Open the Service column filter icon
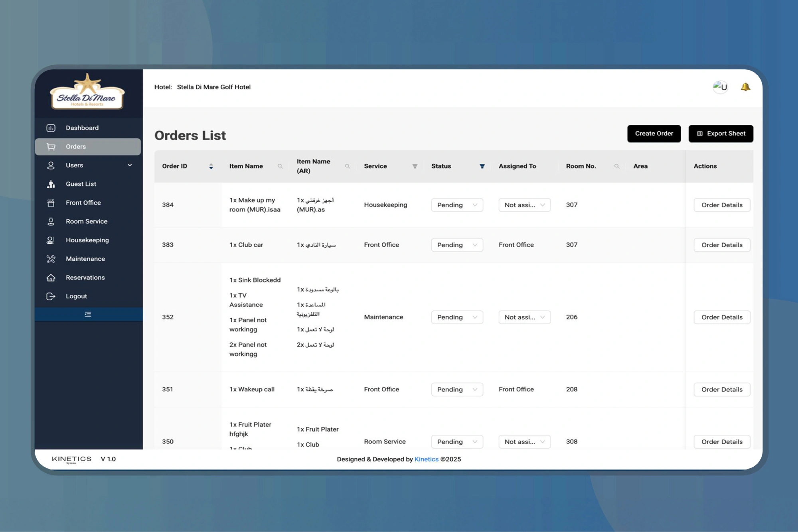Viewport: 798px width, 532px height. (x=415, y=166)
